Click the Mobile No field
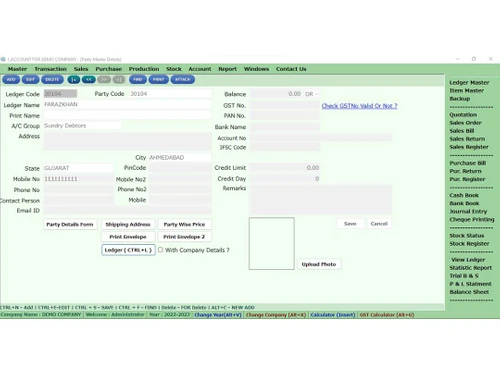 [x=78, y=179]
